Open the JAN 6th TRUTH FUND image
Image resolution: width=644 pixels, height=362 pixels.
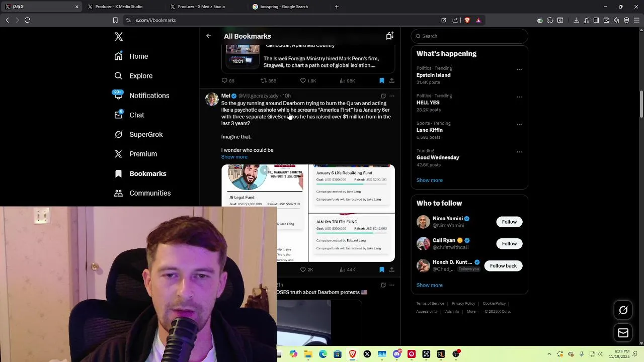[352, 238]
